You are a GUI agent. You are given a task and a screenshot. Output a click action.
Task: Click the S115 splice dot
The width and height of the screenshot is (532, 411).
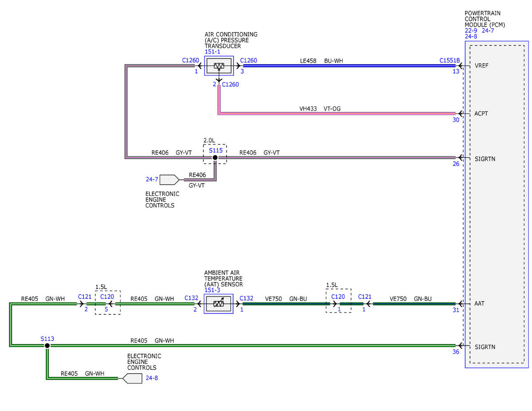coord(215,157)
